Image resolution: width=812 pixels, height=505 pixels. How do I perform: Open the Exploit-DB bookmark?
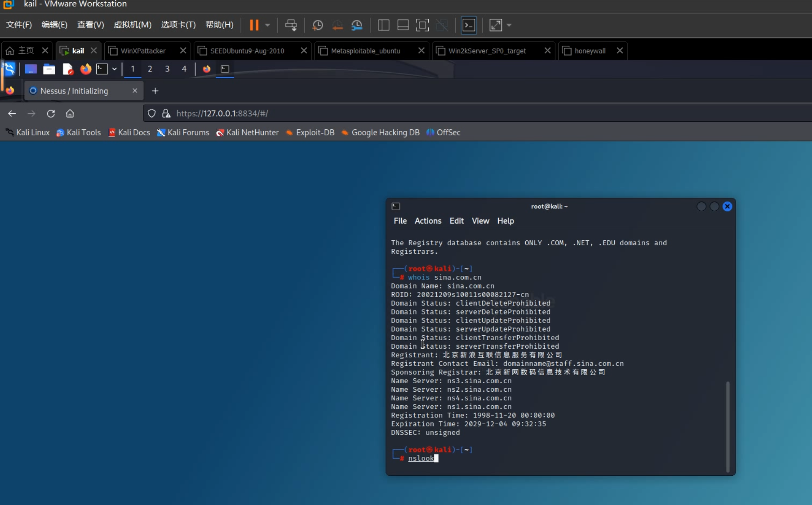pyautogui.click(x=310, y=133)
